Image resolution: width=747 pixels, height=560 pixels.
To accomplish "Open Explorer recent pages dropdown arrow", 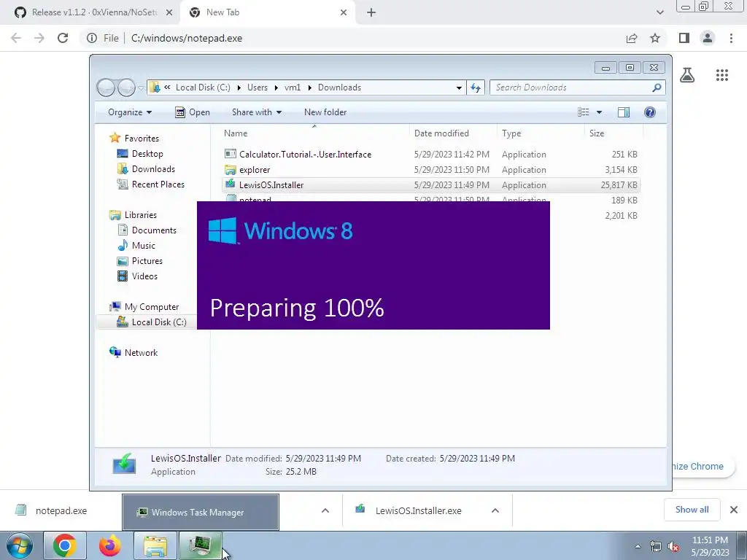I will point(141,87).
